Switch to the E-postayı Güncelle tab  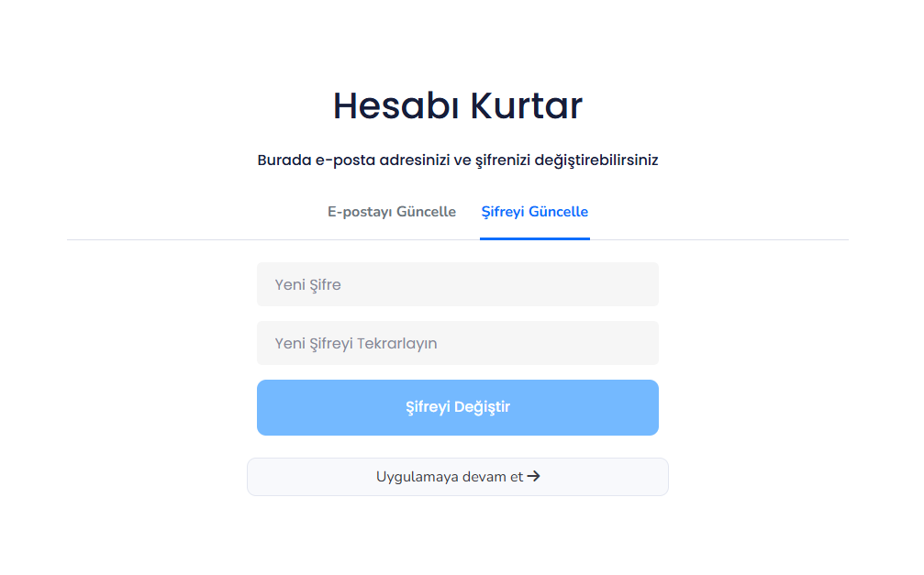(x=392, y=211)
